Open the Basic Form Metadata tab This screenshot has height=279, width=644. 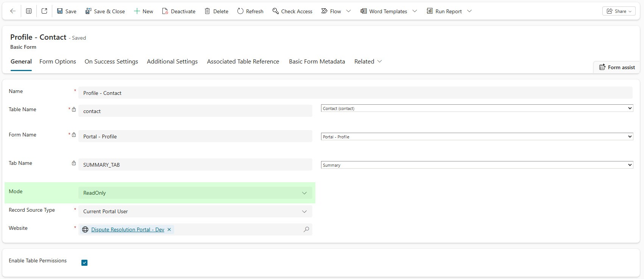point(317,62)
